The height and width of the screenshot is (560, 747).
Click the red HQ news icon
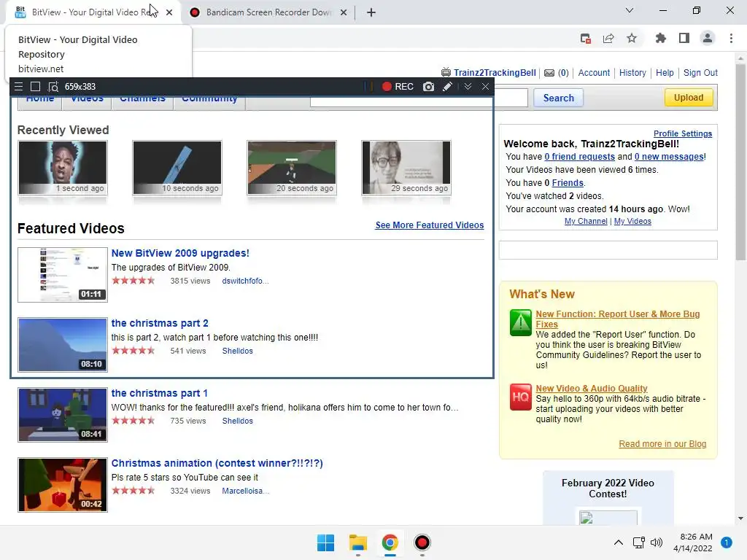click(520, 397)
